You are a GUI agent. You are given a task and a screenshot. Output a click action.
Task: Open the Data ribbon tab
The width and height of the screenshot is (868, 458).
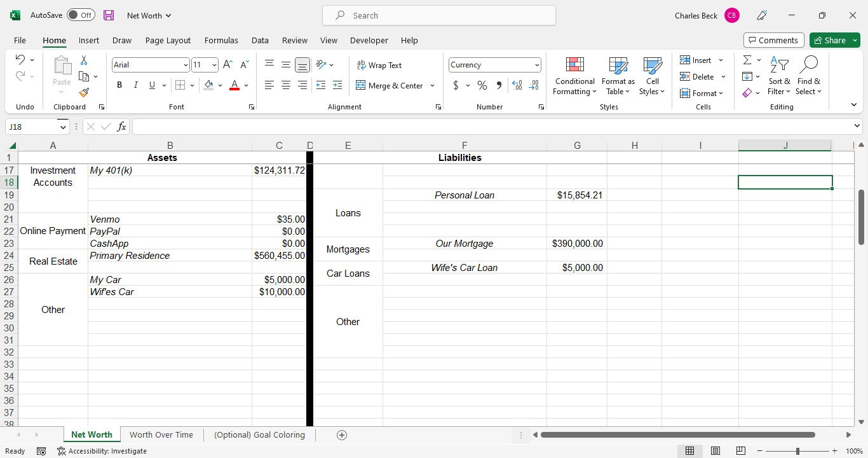pos(260,40)
